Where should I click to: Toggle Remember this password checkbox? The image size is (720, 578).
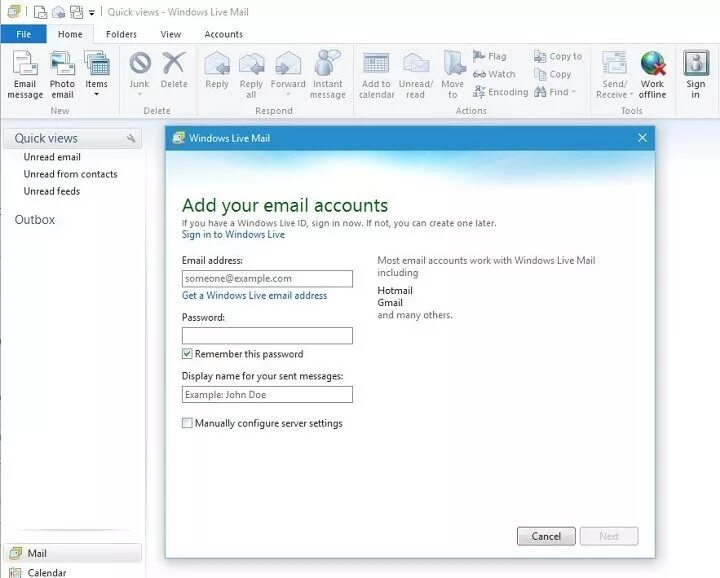(x=187, y=354)
